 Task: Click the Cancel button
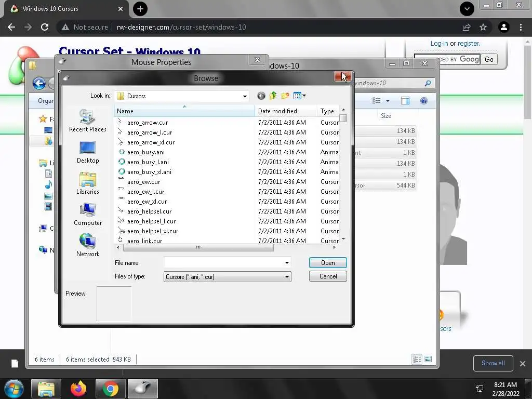pyautogui.click(x=328, y=276)
